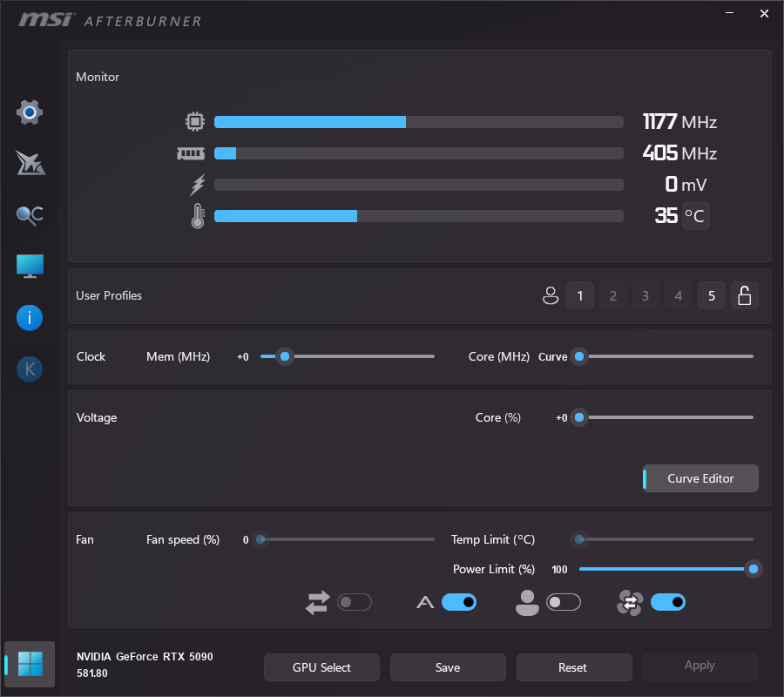This screenshot has width=784, height=697.
Task: Switch temperature unit via °C box
Action: tap(695, 216)
